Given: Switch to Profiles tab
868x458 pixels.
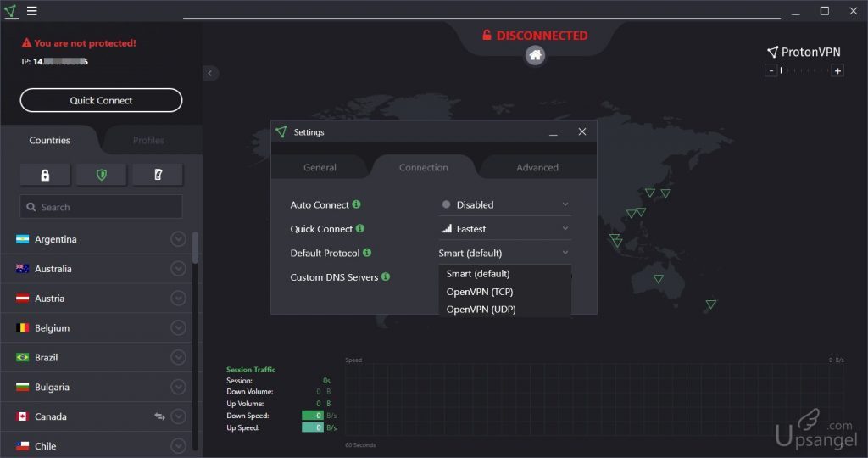Looking at the screenshot, I should 148,141.
